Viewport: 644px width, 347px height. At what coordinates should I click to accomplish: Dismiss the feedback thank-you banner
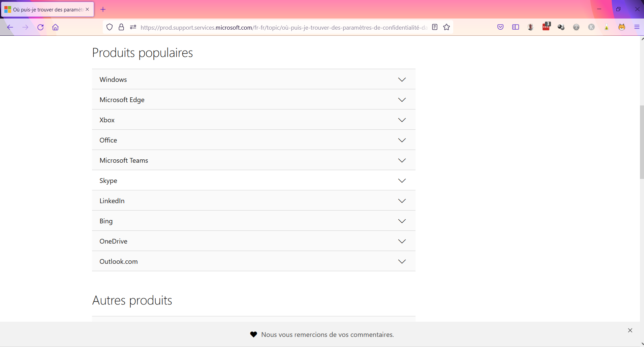pos(630,330)
